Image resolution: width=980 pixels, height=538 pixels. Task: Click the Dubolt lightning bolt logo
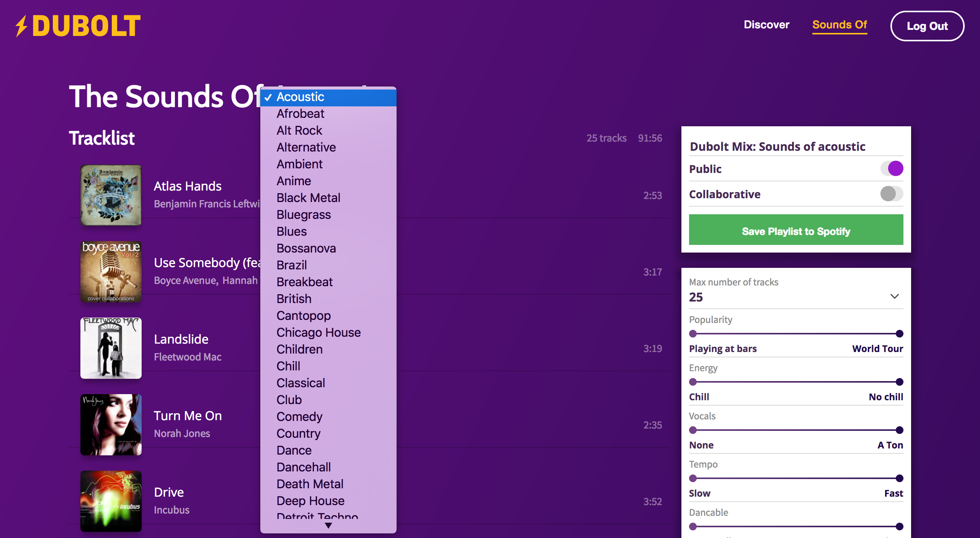click(x=22, y=26)
